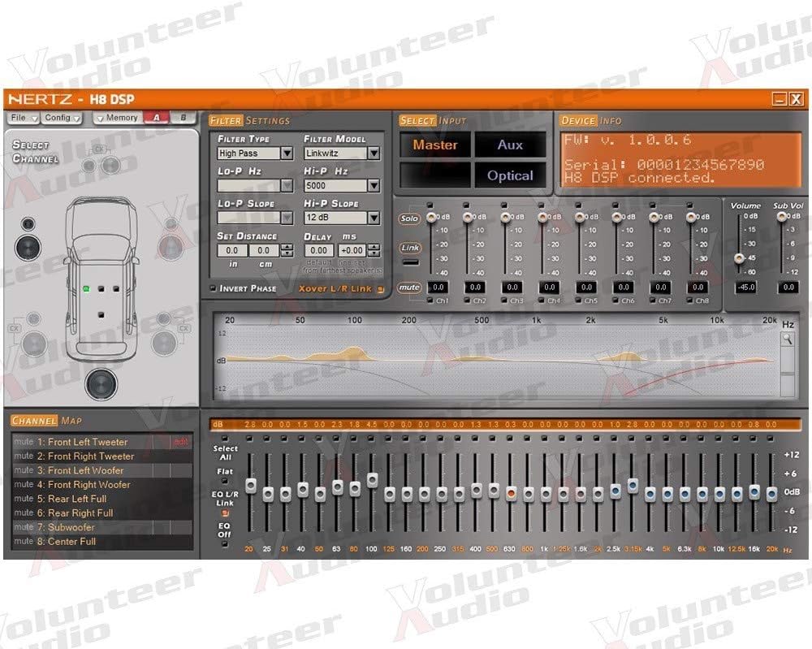This screenshot has width=812, height=649.
Task: Click the magnifier zoom icon on graph
Action: click(787, 340)
